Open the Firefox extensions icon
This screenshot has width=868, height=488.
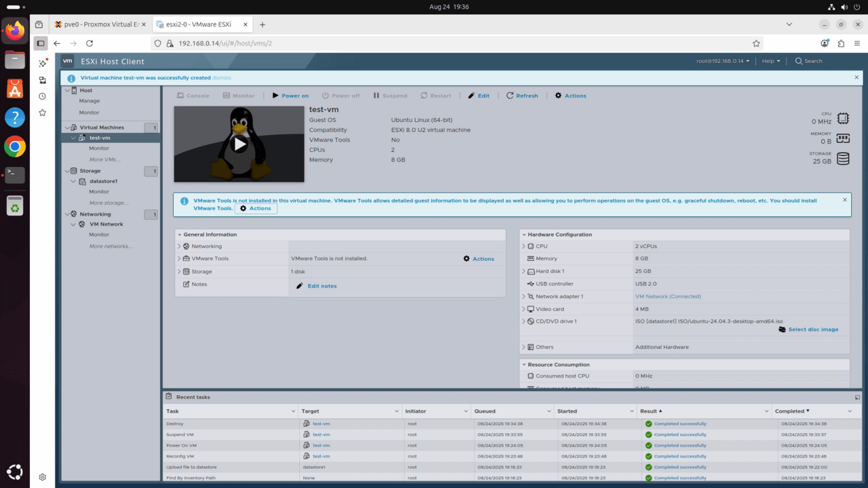pos(841,43)
